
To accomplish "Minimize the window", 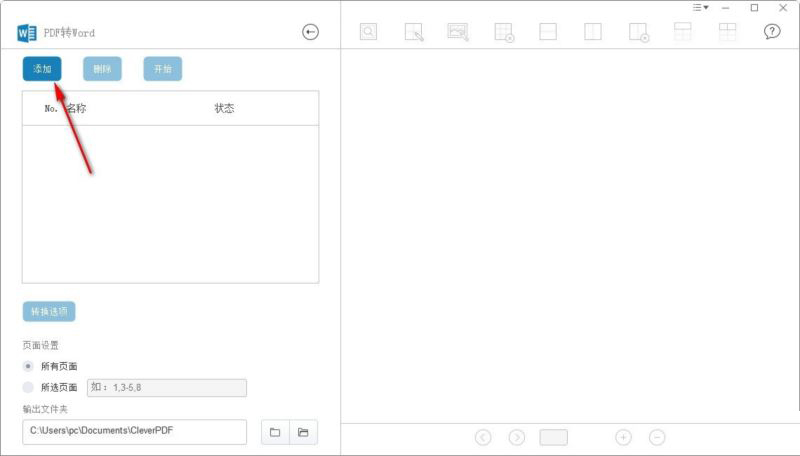I will 726,8.
